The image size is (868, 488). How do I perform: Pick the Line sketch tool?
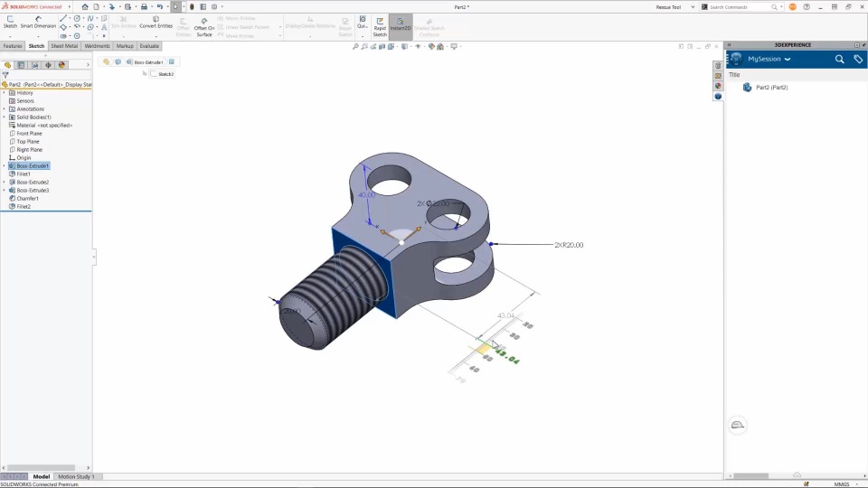(63, 18)
